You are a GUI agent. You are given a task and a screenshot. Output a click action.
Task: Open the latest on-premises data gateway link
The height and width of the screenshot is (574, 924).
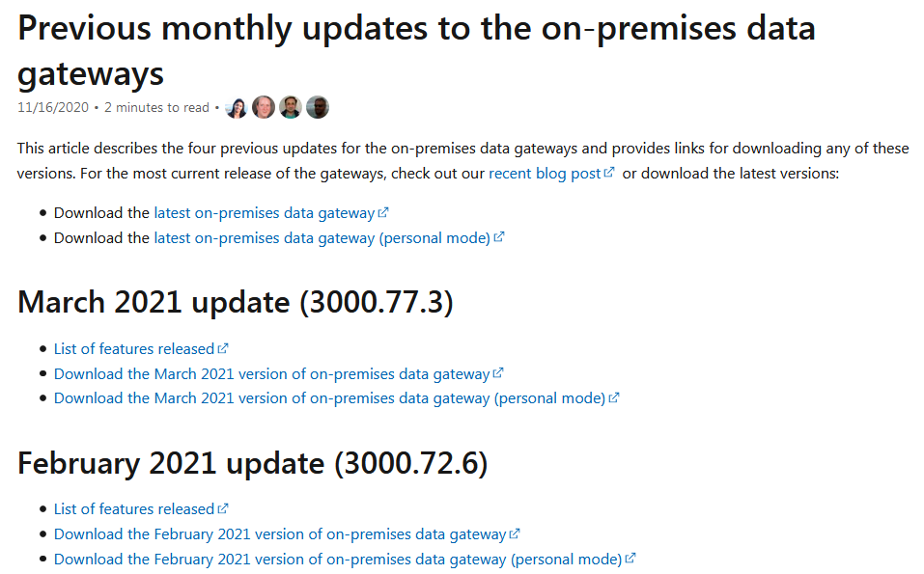264,213
